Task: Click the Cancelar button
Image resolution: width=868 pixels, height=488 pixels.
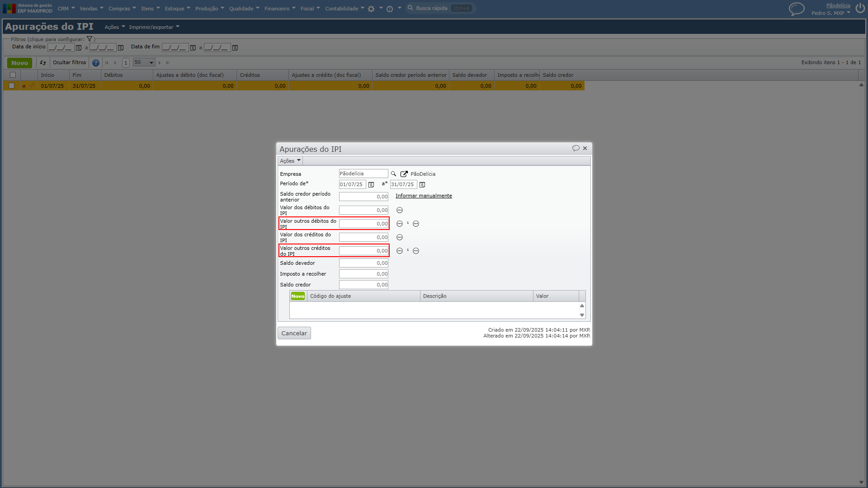Action: [x=294, y=333]
